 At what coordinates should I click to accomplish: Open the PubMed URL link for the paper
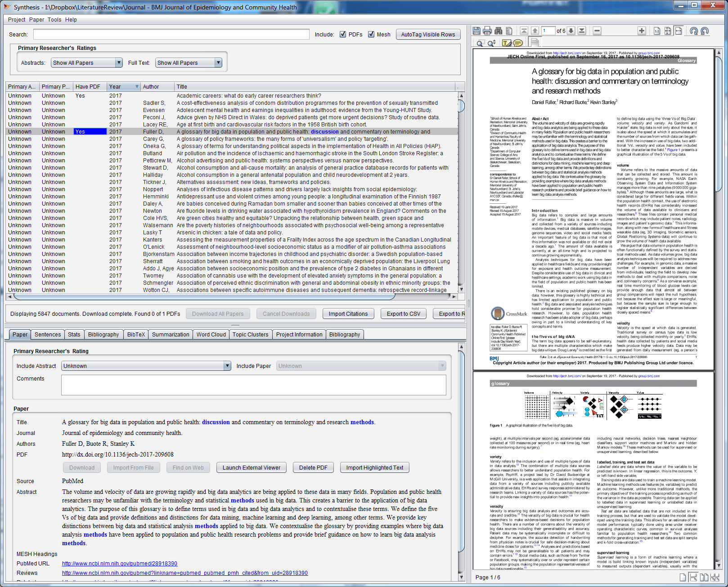(x=119, y=563)
